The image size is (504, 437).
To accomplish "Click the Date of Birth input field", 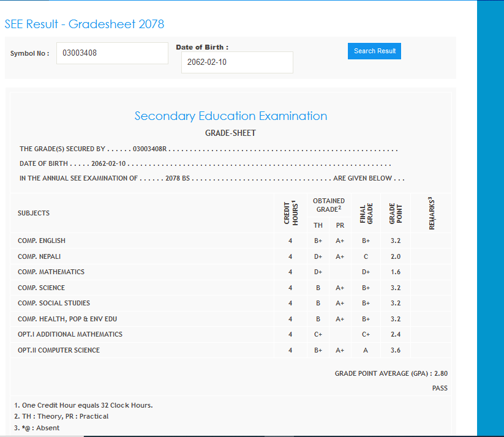I will tap(237, 62).
